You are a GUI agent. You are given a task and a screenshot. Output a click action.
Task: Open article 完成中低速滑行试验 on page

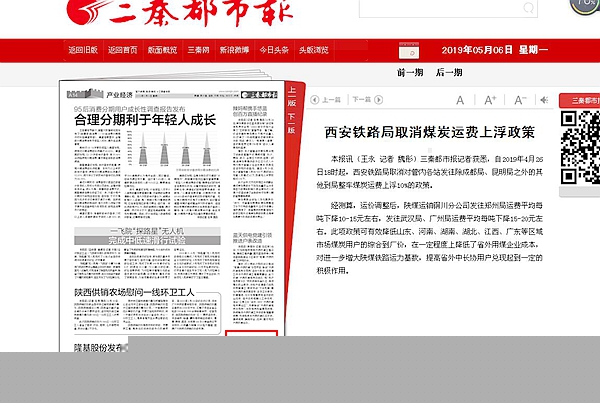tap(147, 240)
